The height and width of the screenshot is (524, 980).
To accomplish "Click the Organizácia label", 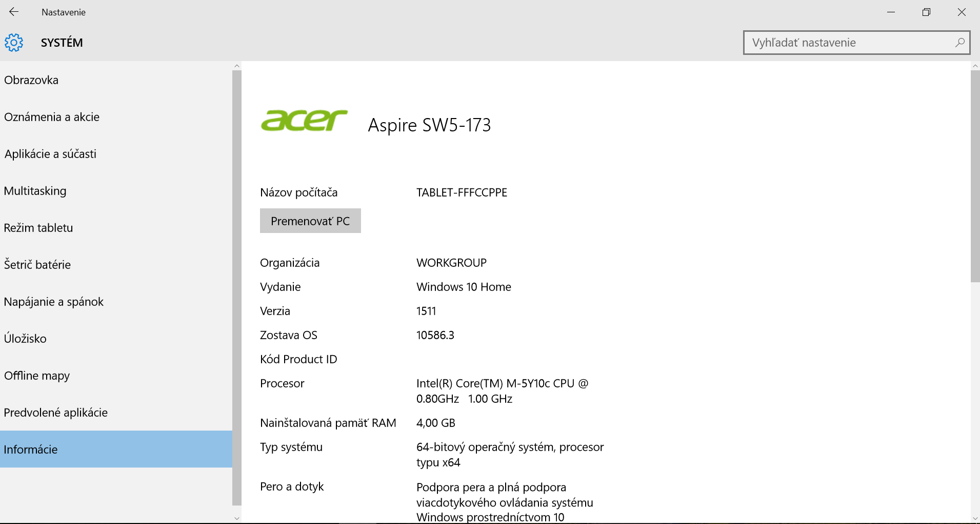I will (290, 263).
